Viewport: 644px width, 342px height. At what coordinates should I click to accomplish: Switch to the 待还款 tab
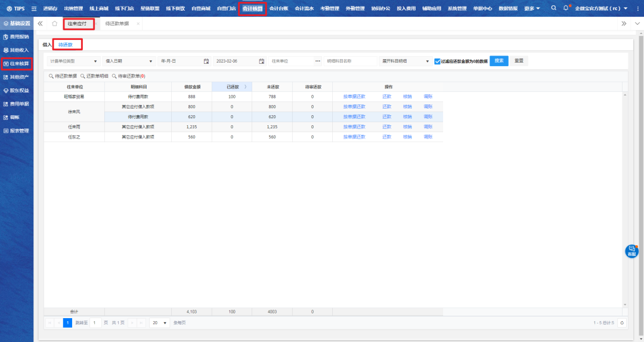coord(66,45)
